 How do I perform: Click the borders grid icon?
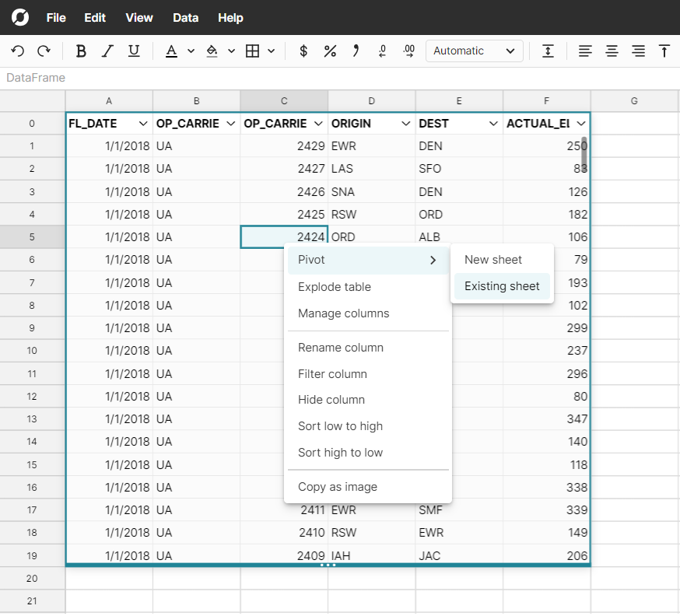pyautogui.click(x=252, y=51)
